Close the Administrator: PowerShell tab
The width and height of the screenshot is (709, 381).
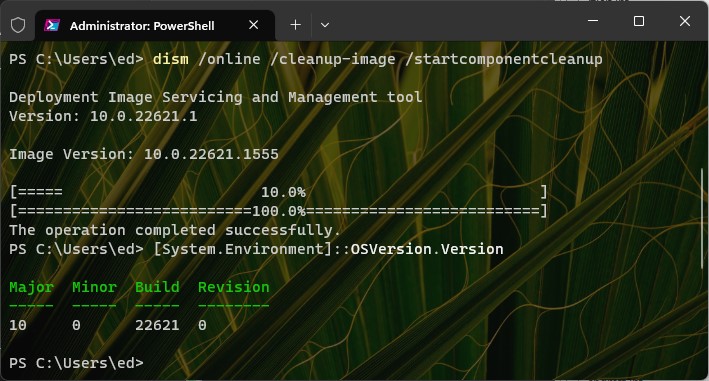pos(254,25)
